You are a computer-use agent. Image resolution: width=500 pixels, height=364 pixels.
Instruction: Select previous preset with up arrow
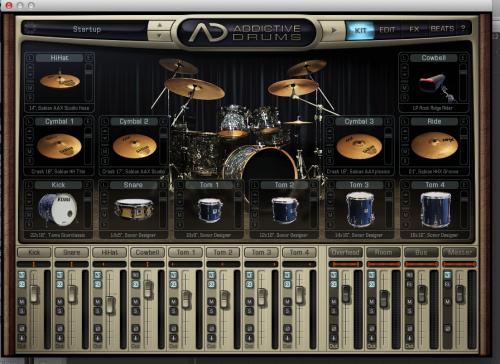point(160,25)
